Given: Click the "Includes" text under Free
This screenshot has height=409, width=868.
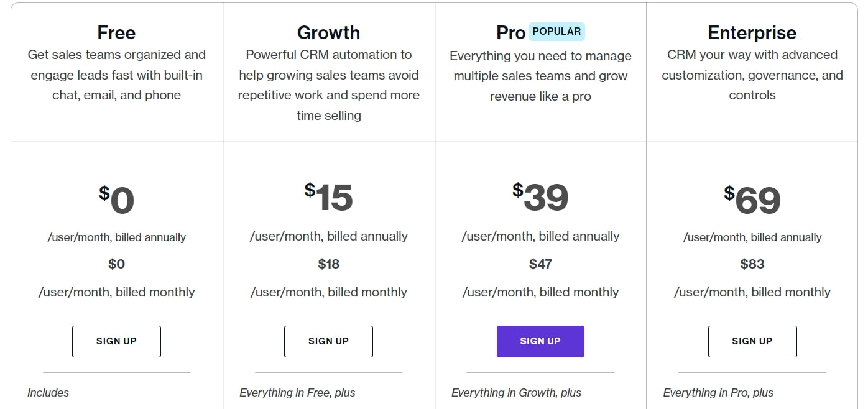Looking at the screenshot, I should (48, 393).
